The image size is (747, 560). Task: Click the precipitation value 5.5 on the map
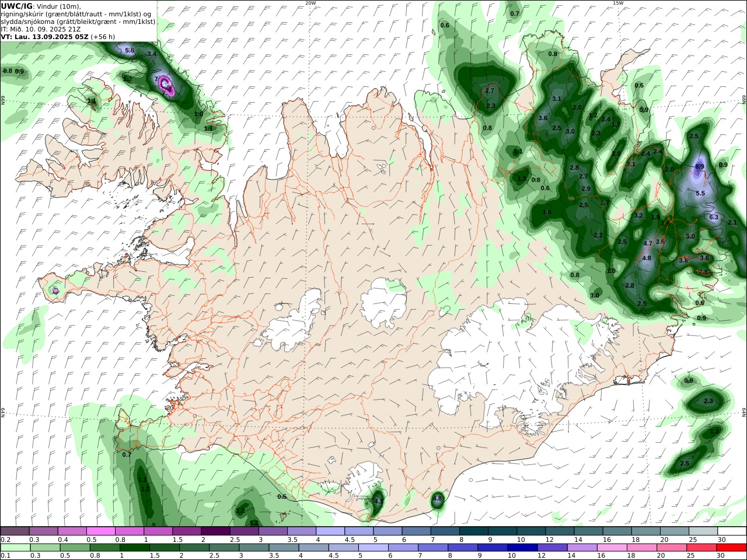click(700, 193)
